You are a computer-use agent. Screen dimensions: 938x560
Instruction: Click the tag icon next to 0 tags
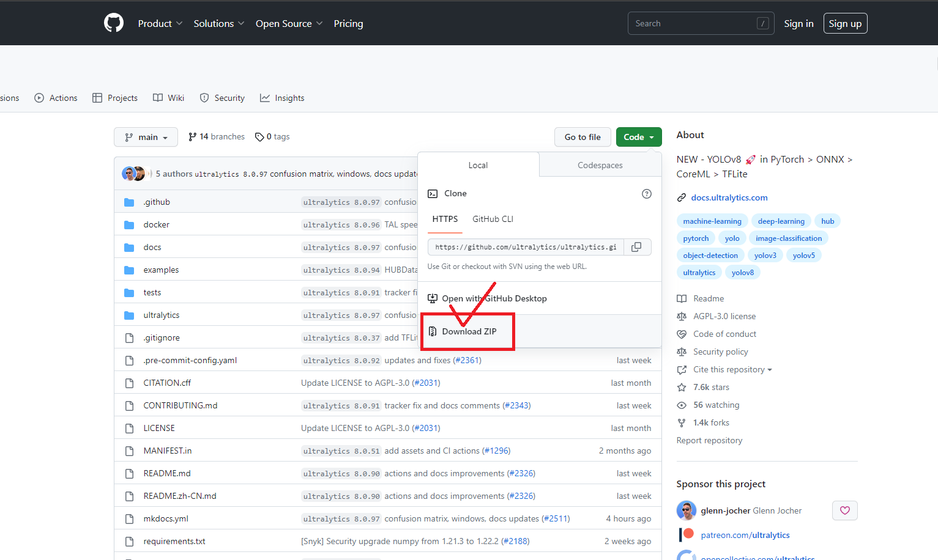tap(259, 137)
